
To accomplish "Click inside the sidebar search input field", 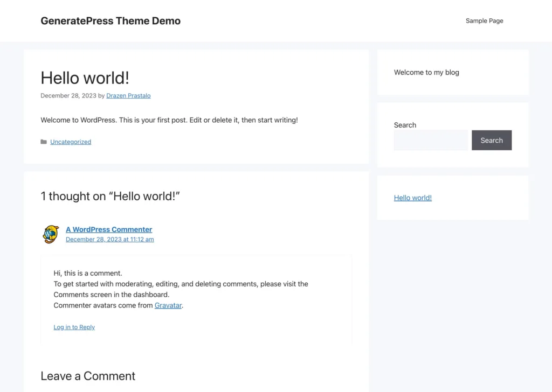I will click(x=430, y=140).
